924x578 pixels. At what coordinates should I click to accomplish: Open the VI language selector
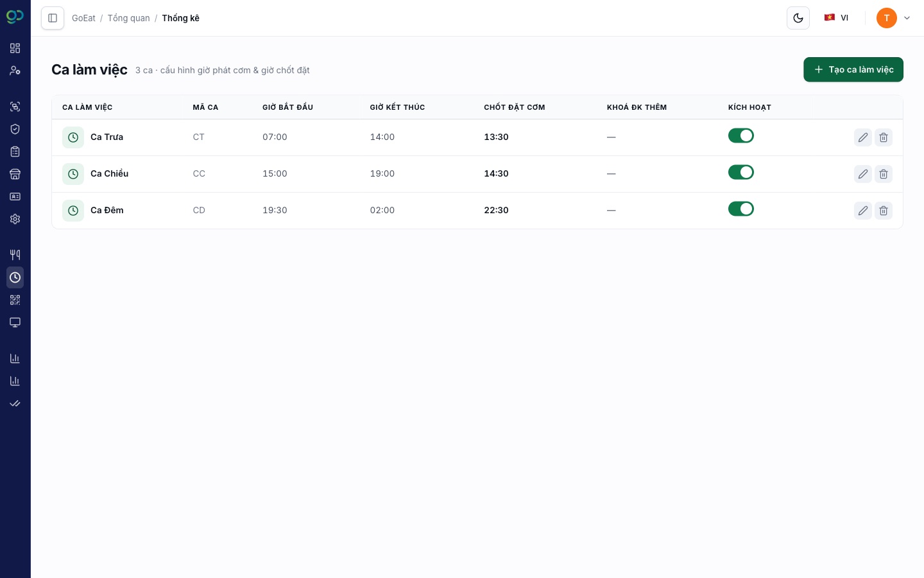pyautogui.click(x=837, y=18)
